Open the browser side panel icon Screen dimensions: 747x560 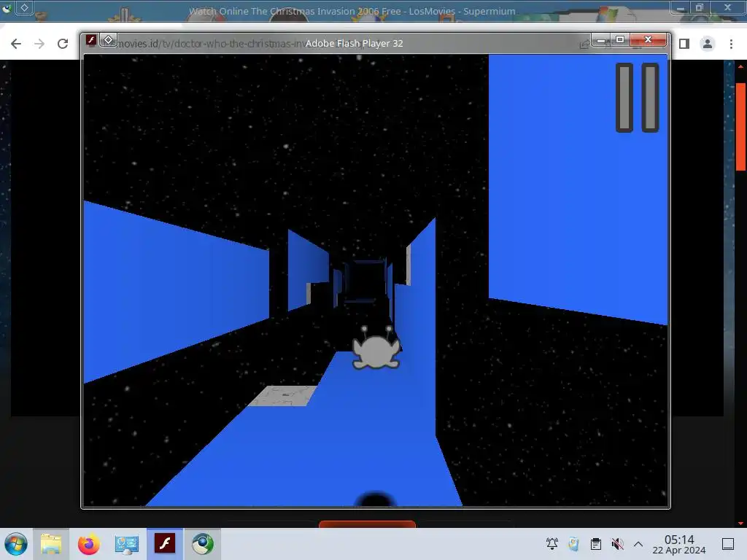(684, 44)
